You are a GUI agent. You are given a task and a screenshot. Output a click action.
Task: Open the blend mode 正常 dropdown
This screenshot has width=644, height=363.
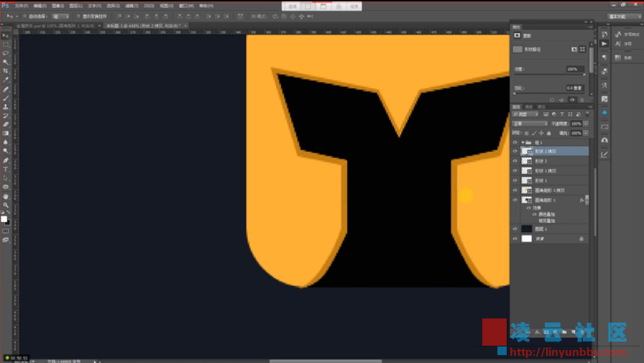530,124
